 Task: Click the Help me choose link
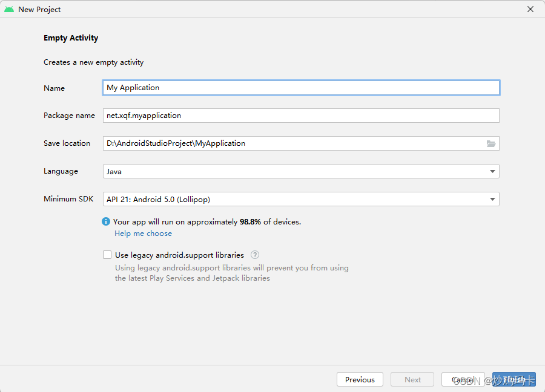[x=143, y=234]
